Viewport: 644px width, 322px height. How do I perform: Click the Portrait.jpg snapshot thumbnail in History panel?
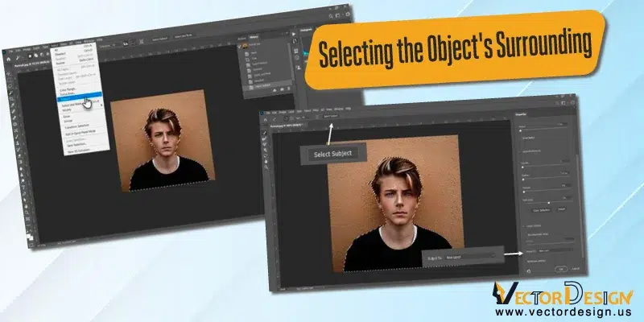(x=245, y=46)
